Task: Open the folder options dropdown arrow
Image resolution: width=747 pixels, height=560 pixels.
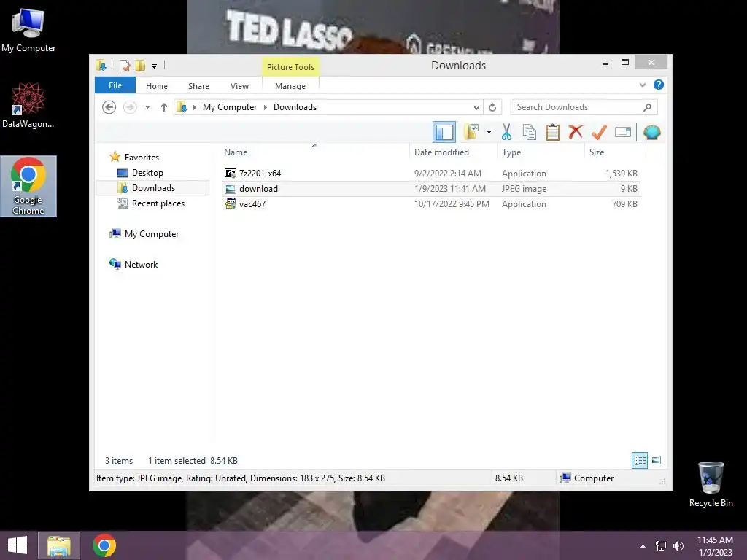Action: [489, 132]
